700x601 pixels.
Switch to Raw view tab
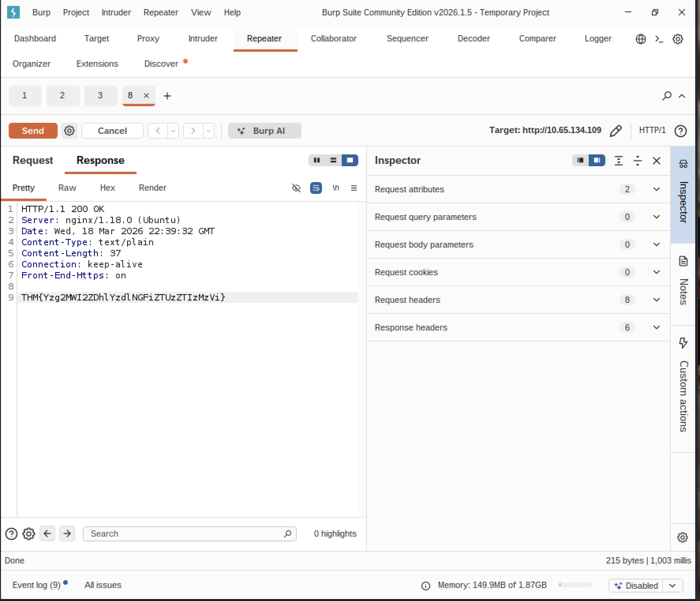pyautogui.click(x=67, y=188)
